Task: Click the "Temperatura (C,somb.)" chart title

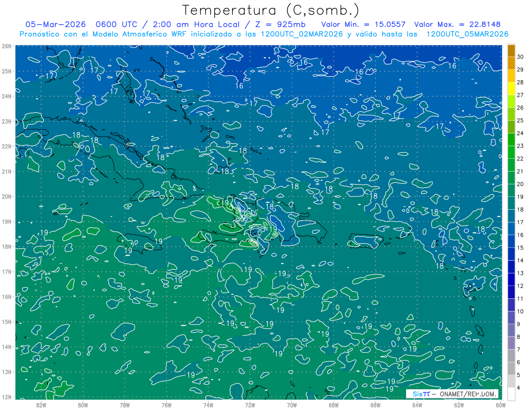Action: pyautogui.click(x=271, y=10)
